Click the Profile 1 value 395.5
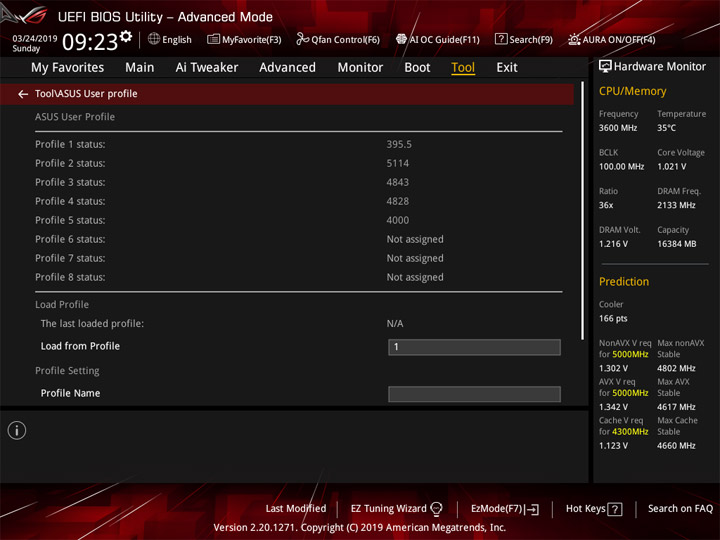 [399, 144]
